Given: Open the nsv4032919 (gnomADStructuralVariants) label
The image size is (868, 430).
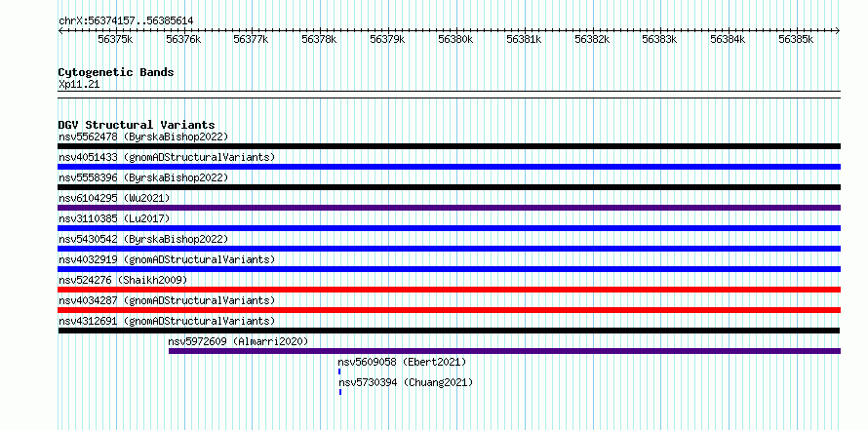Looking at the screenshot, I should tap(167, 259).
